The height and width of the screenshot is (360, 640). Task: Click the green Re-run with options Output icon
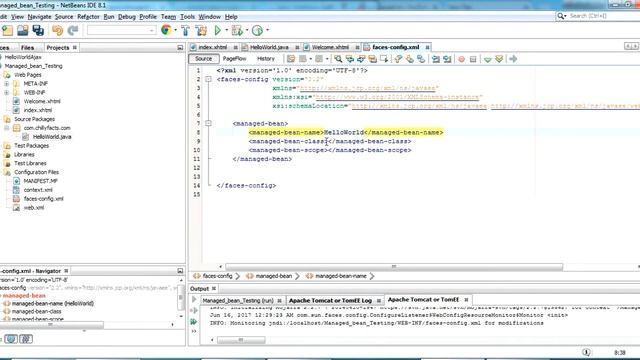click(x=194, y=322)
